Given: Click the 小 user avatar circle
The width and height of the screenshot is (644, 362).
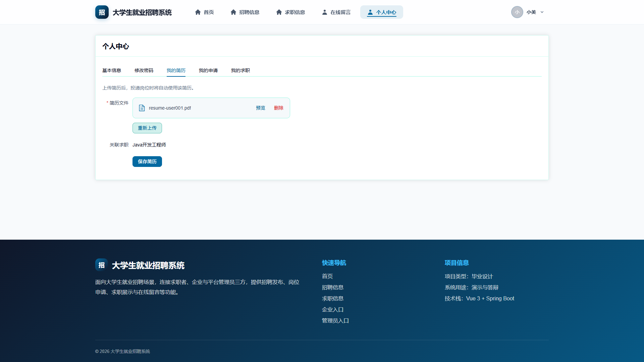Looking at the screenshot, I should point(517,12).
